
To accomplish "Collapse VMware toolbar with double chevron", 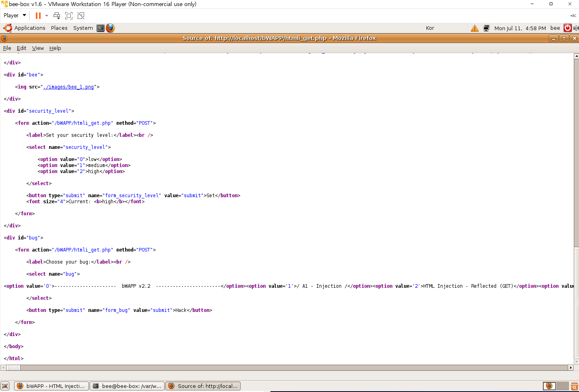I will pos(573,16).
